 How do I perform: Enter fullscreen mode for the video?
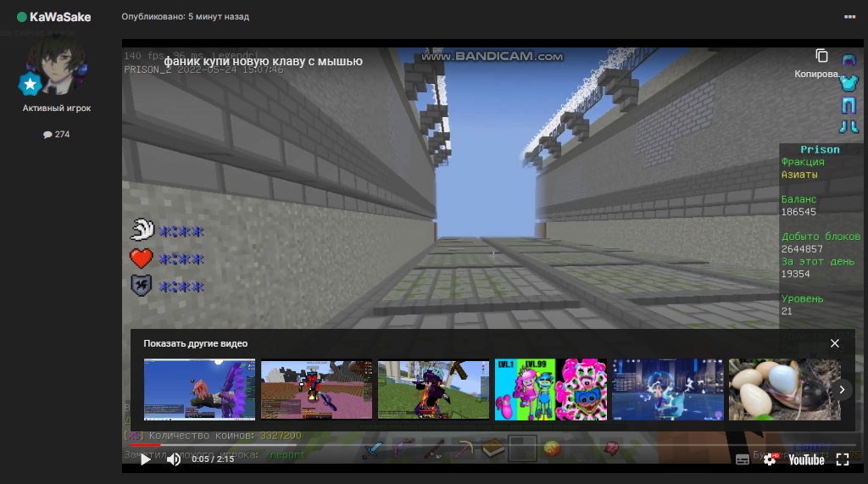(843, 459)
